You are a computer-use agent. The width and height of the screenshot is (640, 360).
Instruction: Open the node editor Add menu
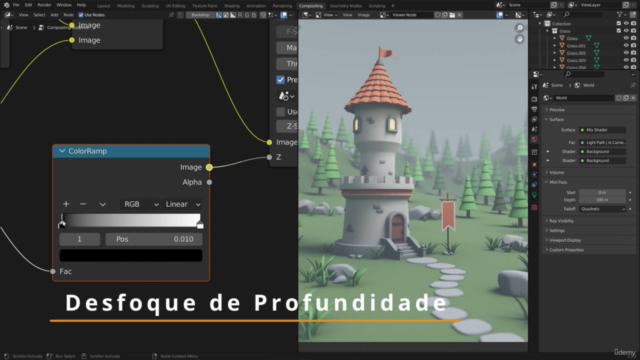[x=54, y=15]
